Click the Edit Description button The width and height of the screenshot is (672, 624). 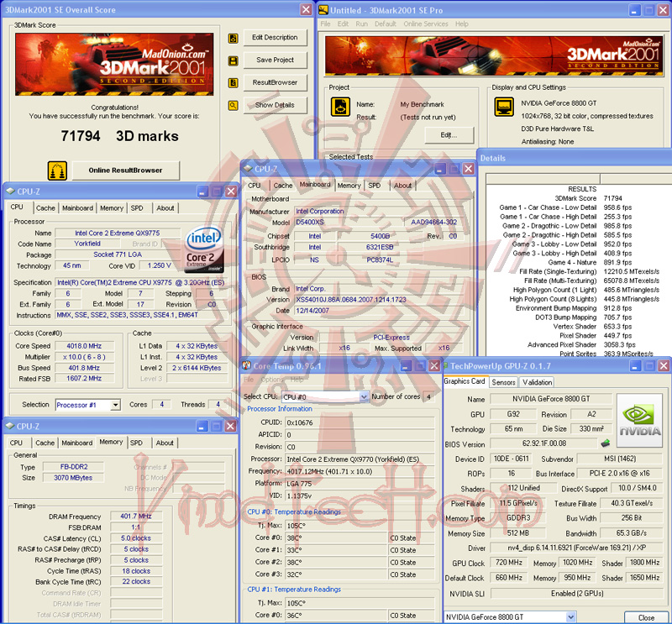tap(276, 37)
